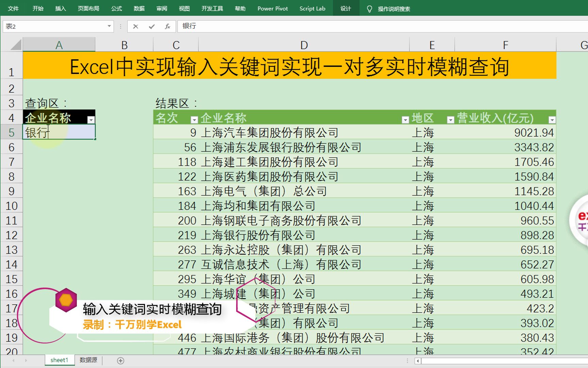Viewport: 588px width, 368px height.
Task: Select row 10 header
Action: coord(11,206)
